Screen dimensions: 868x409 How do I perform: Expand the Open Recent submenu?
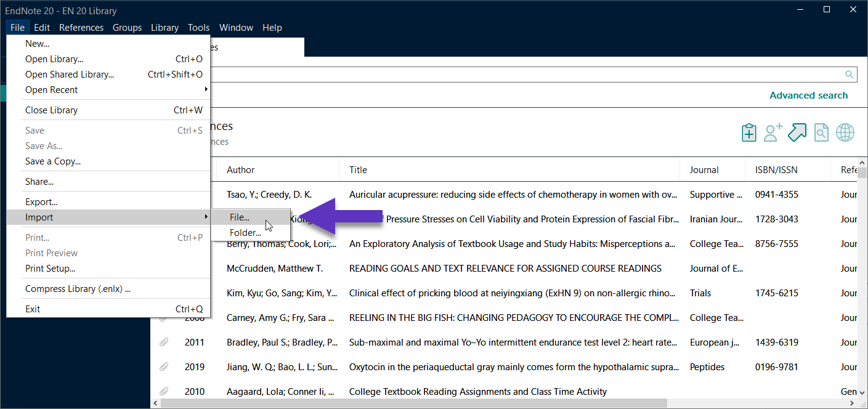point(51,89)
